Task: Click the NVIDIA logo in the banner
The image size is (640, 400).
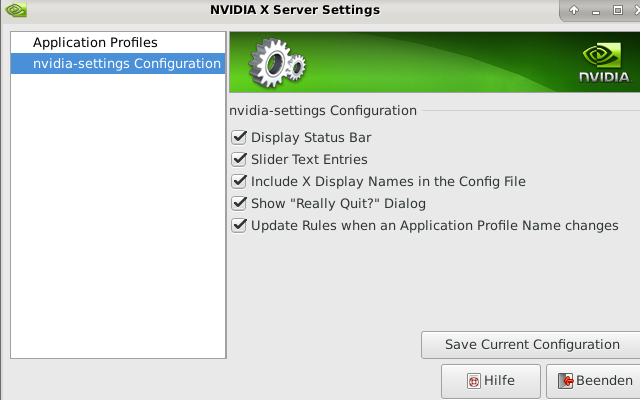Action: point(604,62)
